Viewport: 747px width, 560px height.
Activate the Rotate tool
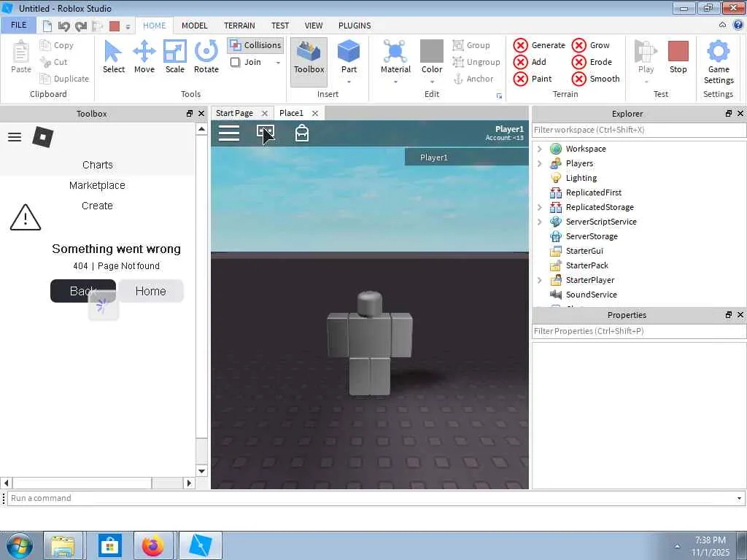(206, 57)
